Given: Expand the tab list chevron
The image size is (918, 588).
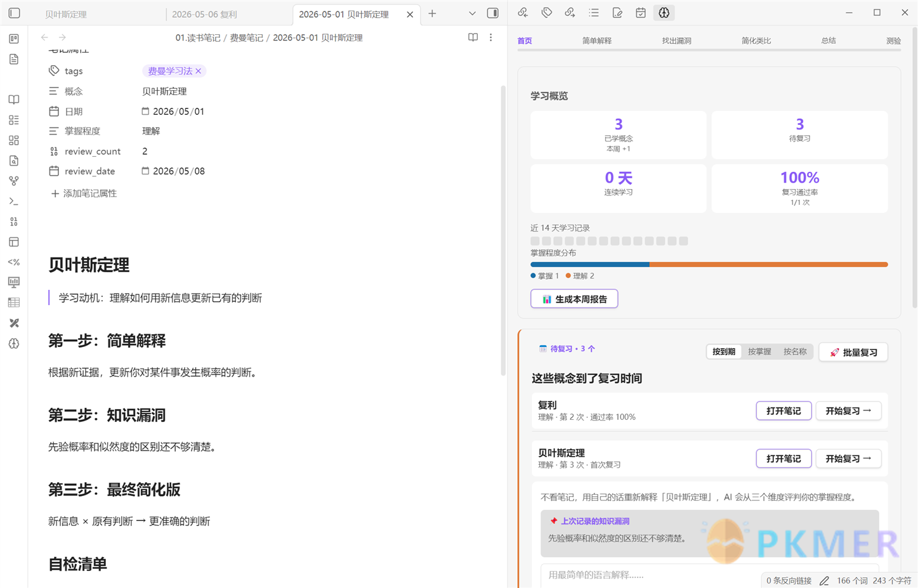Looking at the screenshot, I should pyautogui.click(x=472, y=13).
